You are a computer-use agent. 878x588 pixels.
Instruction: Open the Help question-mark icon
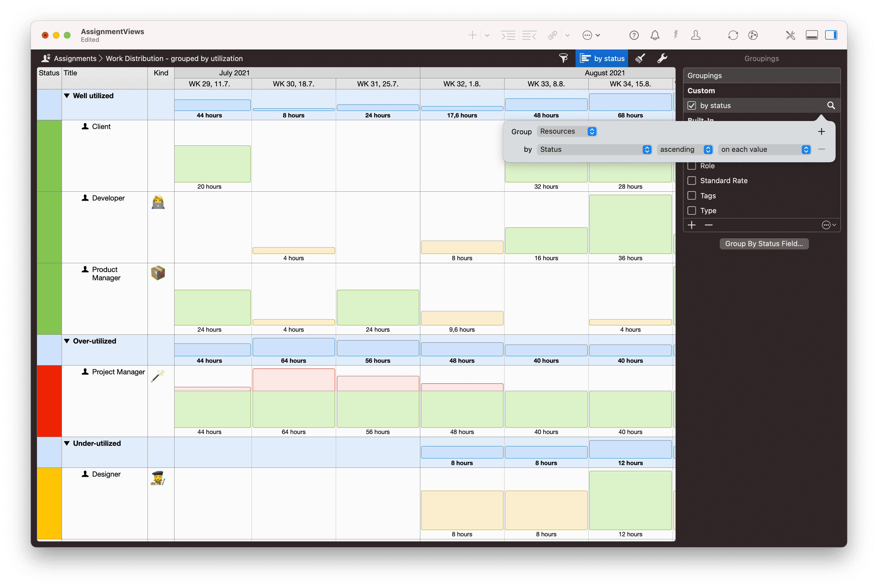(x=634, y=35)
